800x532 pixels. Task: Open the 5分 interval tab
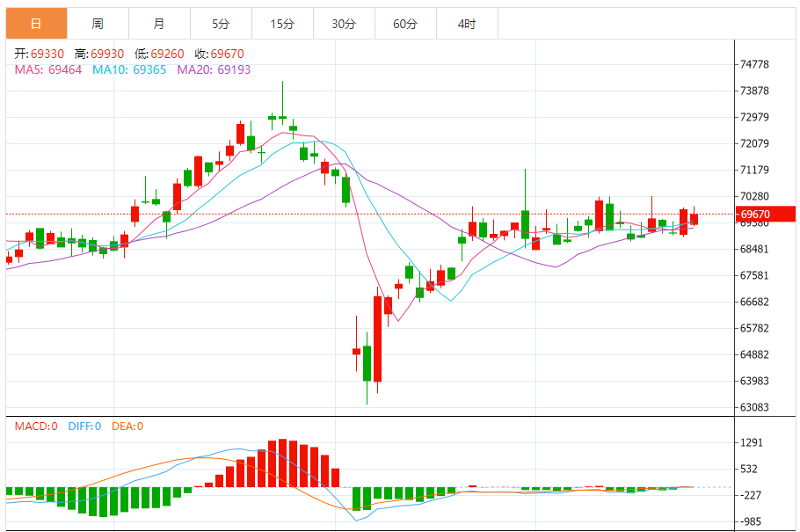coord(221,24)
